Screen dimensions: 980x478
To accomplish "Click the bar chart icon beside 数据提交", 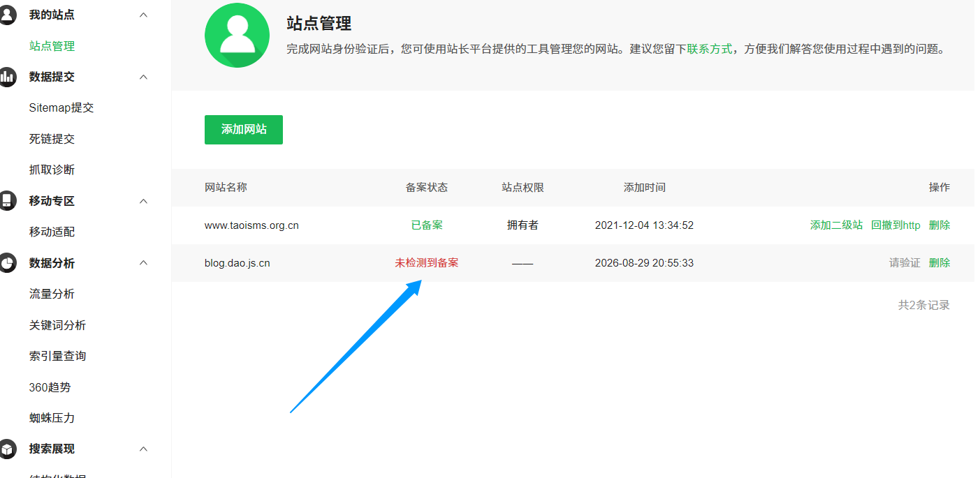I will click(x=6, y=77).
